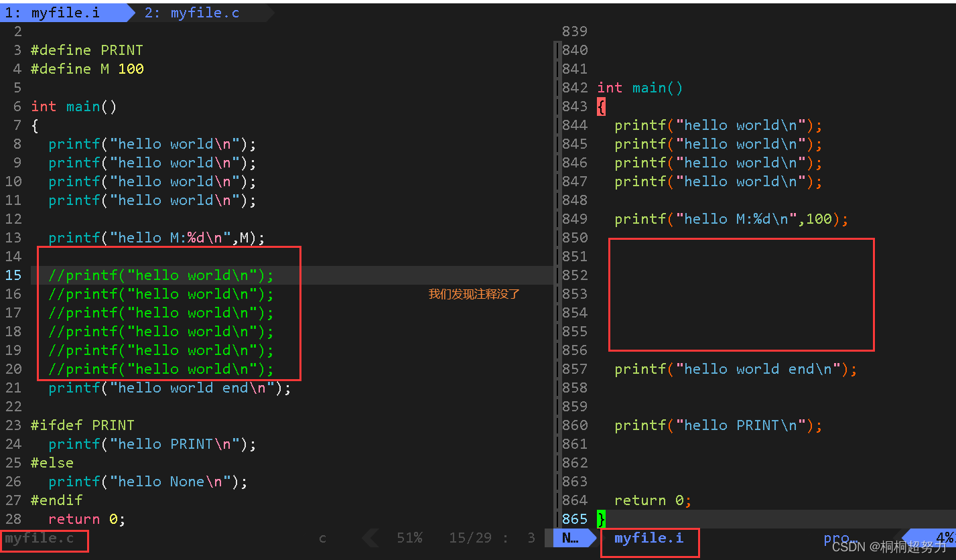Click 'int main()' on line 842
Image resolution: width=956 pixels, height=560 pixels.
[x=640, y=88]
